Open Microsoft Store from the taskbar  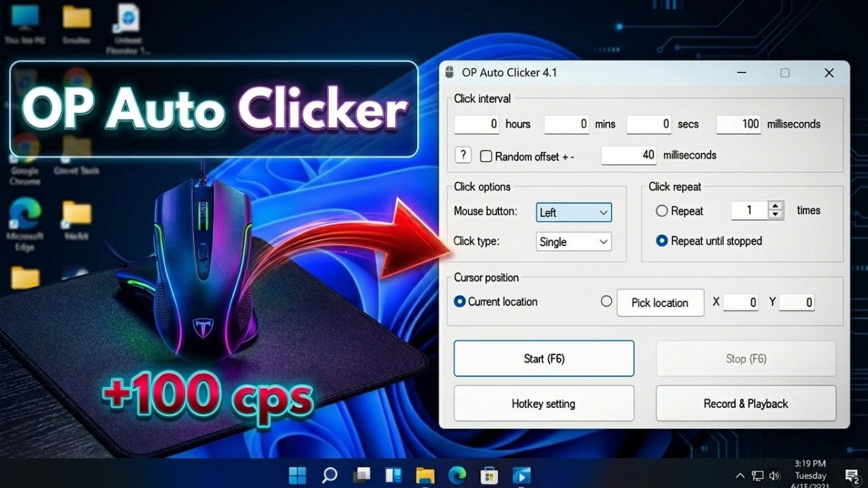pyautogui.click(x=489, y=474)
